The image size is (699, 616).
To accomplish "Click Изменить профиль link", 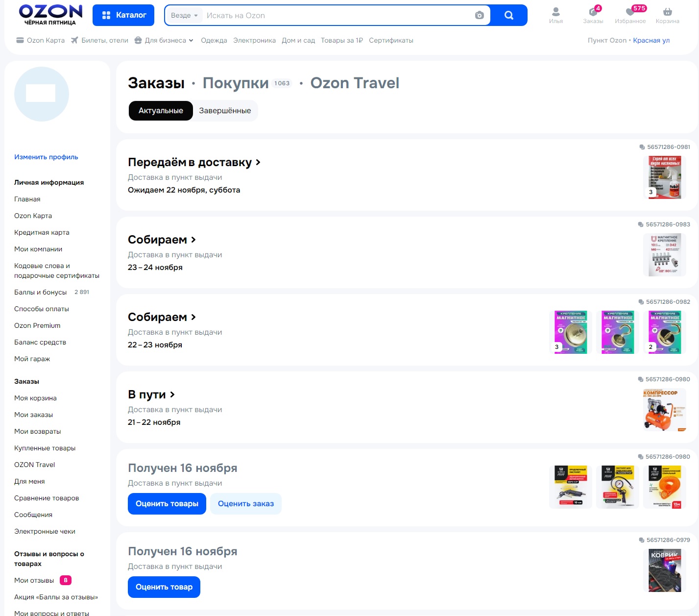I will (46, 157).
